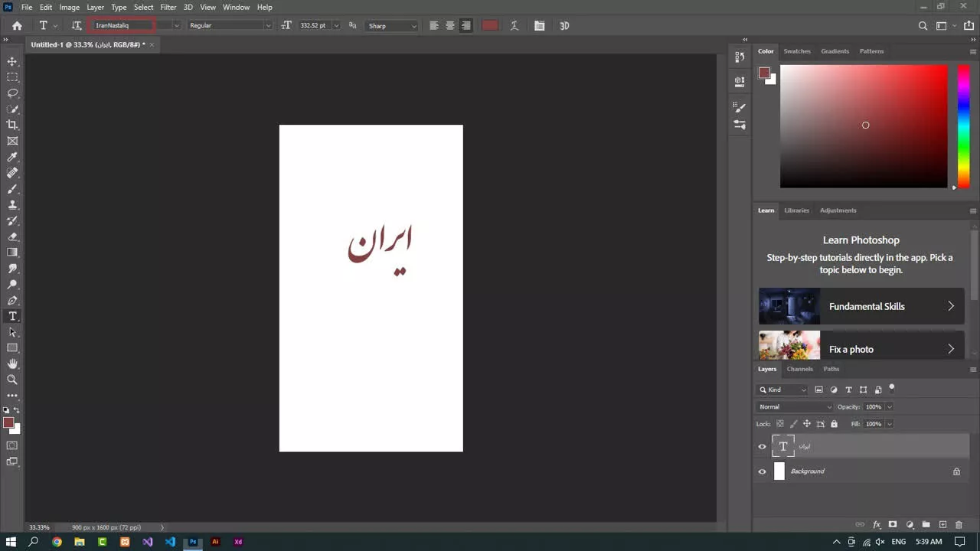
Task: Click the foreground color swatch in toolbar
Action: 8,422
